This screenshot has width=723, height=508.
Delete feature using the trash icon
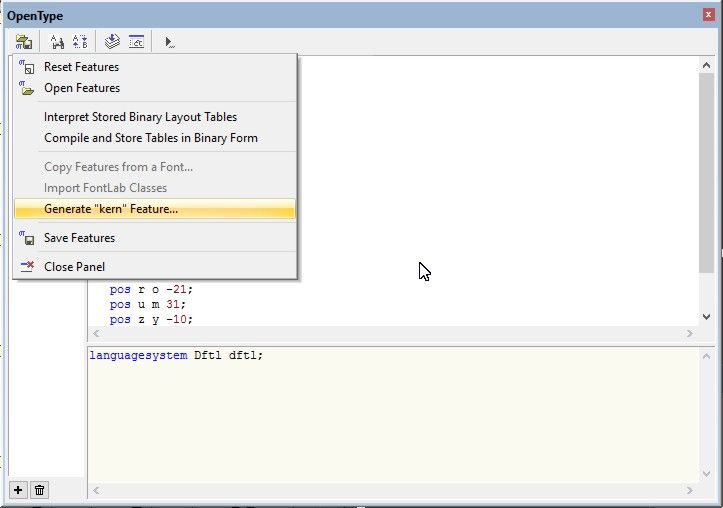click(x=39, y=489)
